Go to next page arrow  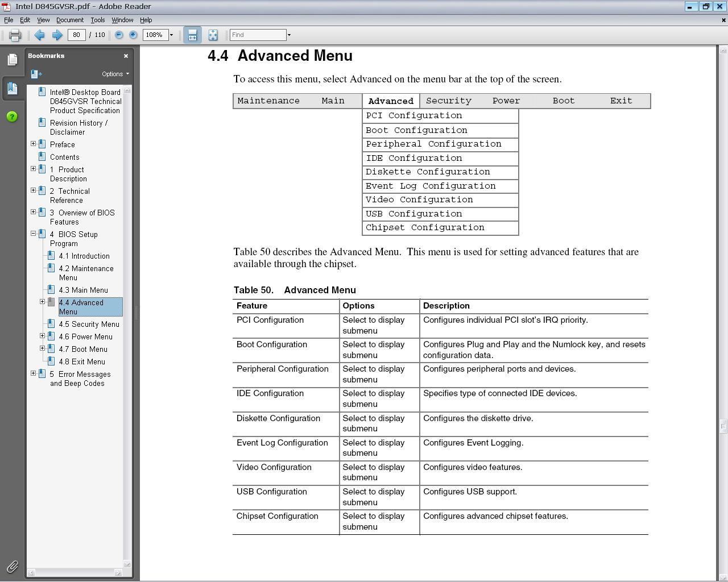(x=57, y=35)
